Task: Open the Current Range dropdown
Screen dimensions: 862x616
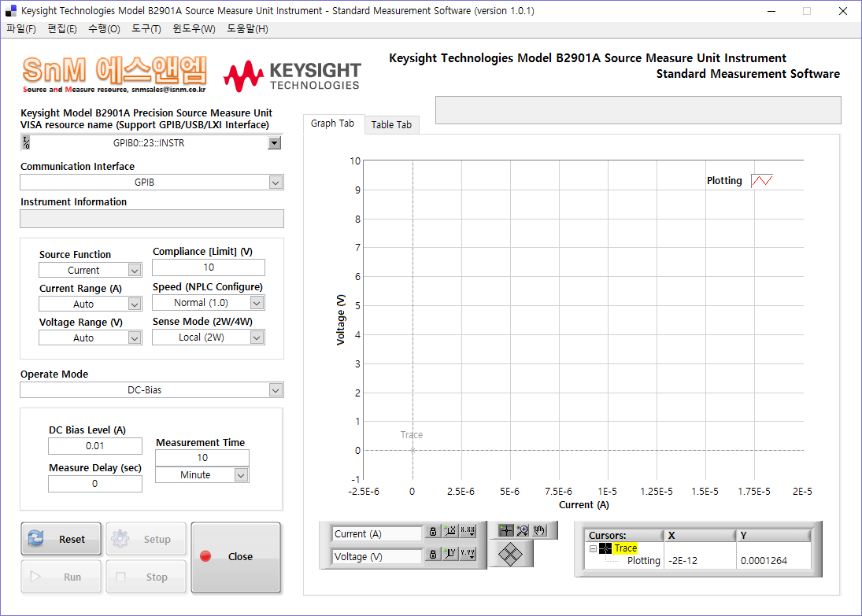Action: point(135,304)
